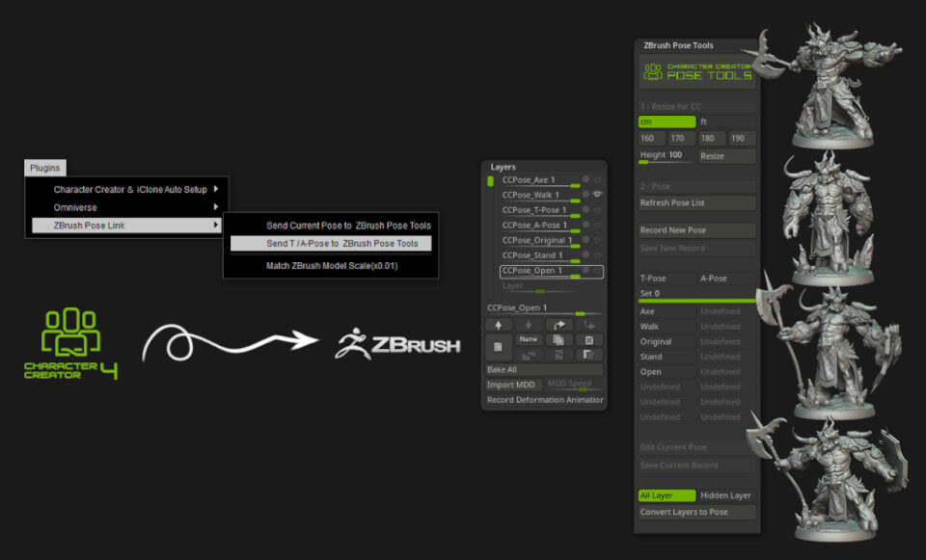Click the new layer page icon

tap(498, 347)
